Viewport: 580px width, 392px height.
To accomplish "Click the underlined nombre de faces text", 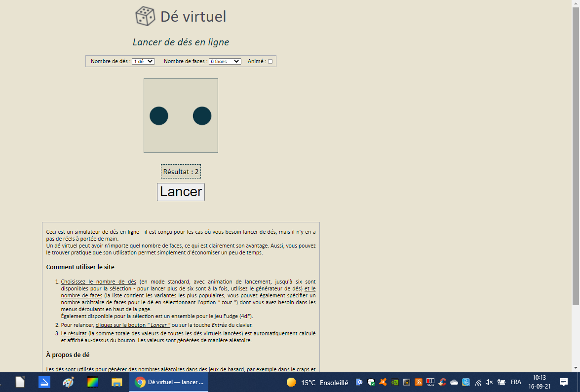I will (x=81, y=295).
